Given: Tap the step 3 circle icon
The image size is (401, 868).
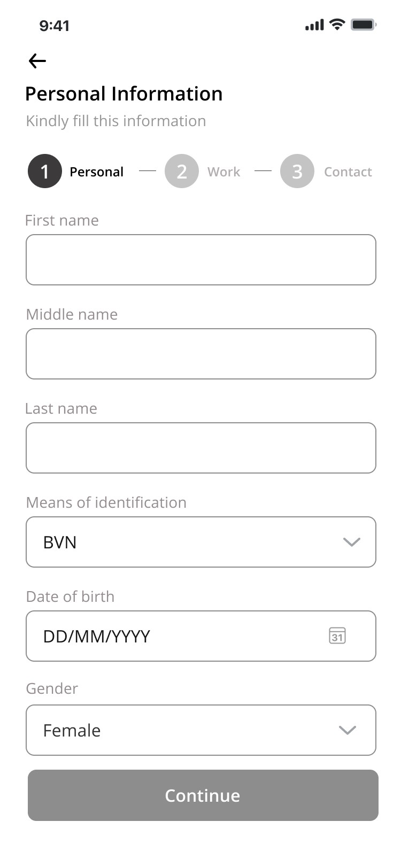Looking at the screenshot, I should (297, 171).
